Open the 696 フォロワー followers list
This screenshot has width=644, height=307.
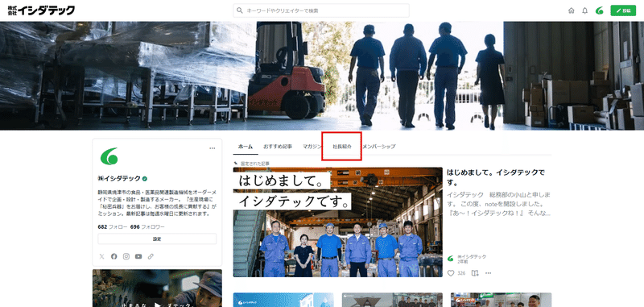tap(147, 227)
